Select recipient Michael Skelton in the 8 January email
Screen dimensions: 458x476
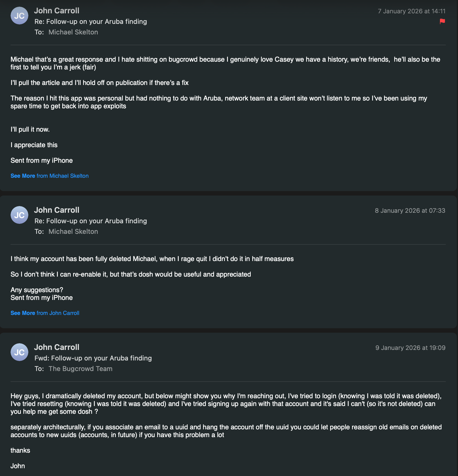73,232
